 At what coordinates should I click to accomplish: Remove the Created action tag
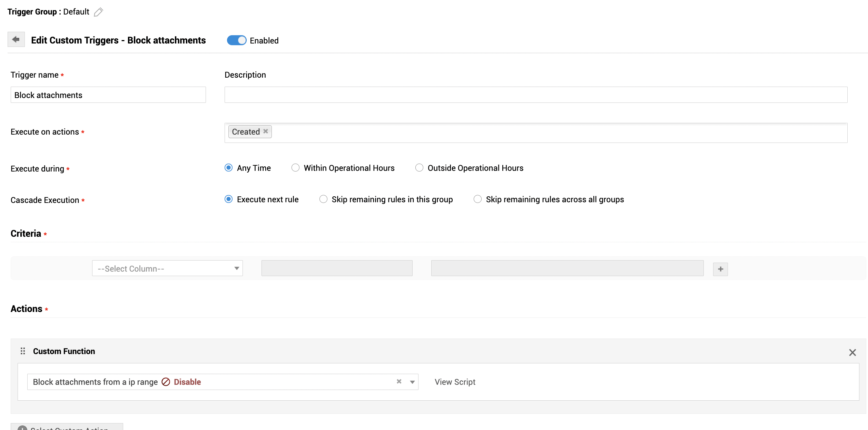coord(266,131)
